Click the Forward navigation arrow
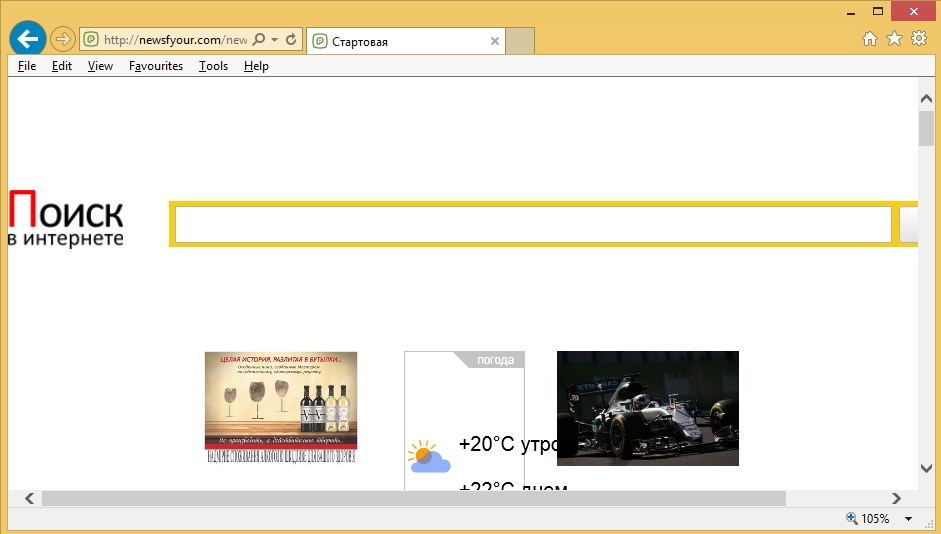 point(62,40)
